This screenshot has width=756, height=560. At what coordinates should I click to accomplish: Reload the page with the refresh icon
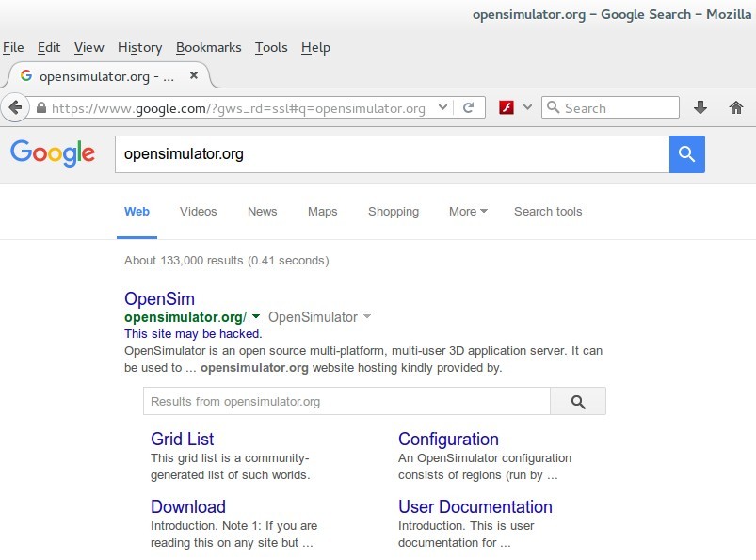[x=468, y=107]
